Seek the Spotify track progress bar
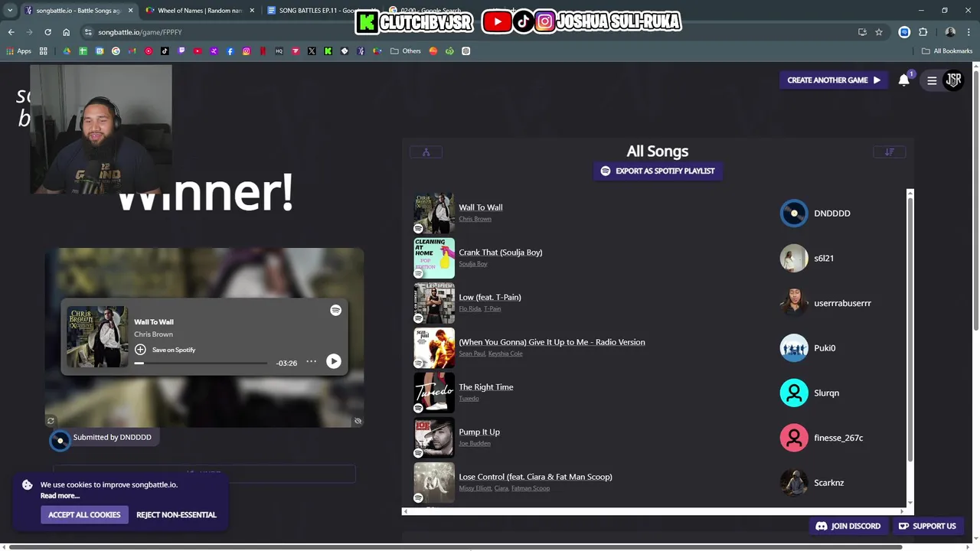Screen dimensions: 980x551 click(x=201, y=364)
